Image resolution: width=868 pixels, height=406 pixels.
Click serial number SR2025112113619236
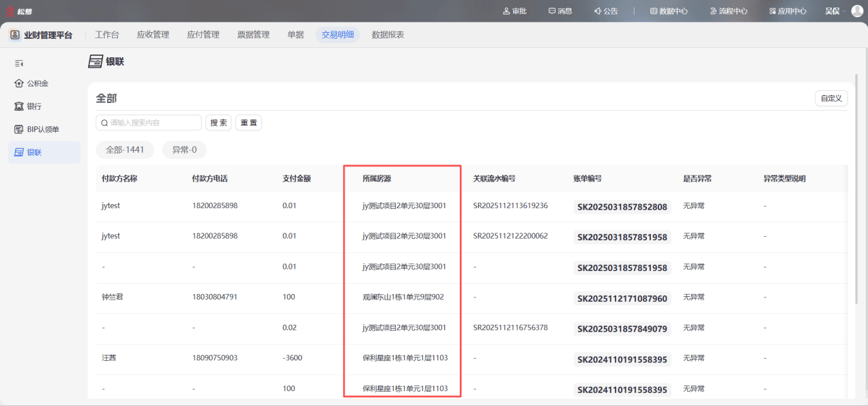(x=510, y=205)
